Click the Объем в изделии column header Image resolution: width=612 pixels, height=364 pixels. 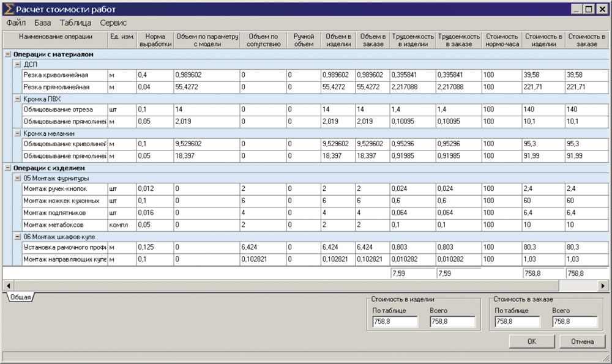coord(338,40)
